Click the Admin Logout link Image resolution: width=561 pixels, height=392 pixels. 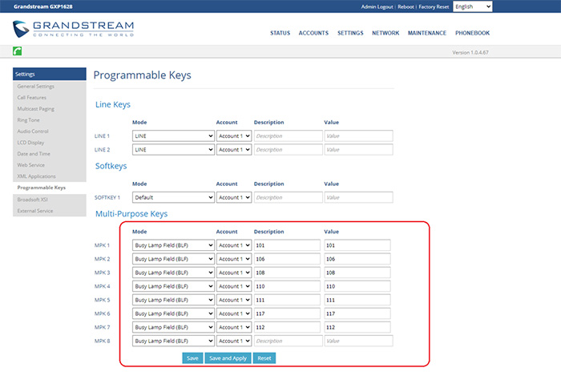coord(378,6)
